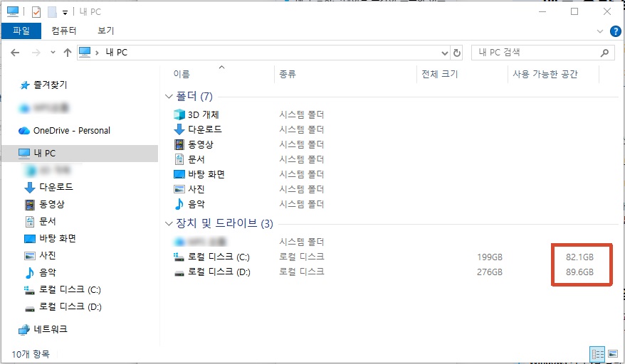Go up one level with the up arrow
The width and height of the screenshot is (625, 364).
click(68, 53)
